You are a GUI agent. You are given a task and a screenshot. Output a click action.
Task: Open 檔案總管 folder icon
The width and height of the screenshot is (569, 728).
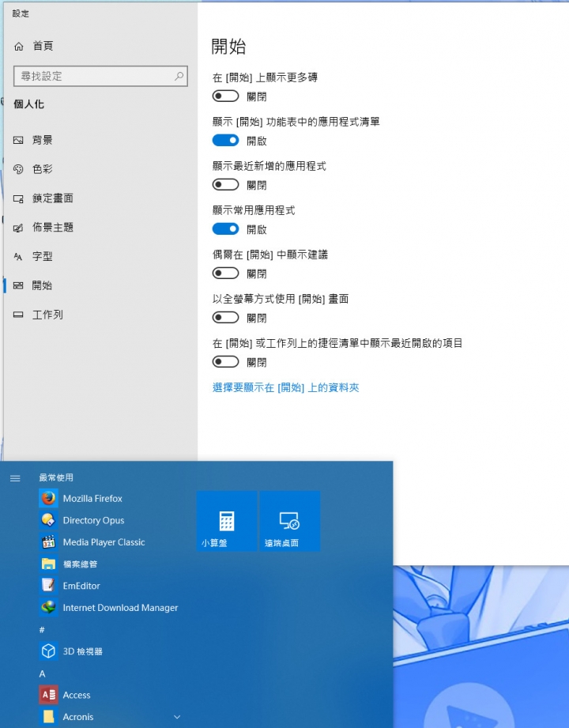pos(48,564)
